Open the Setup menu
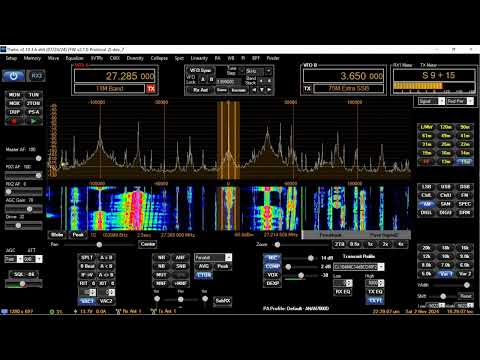Viewport: 480px width, 360px height. (x=11, y=58)
